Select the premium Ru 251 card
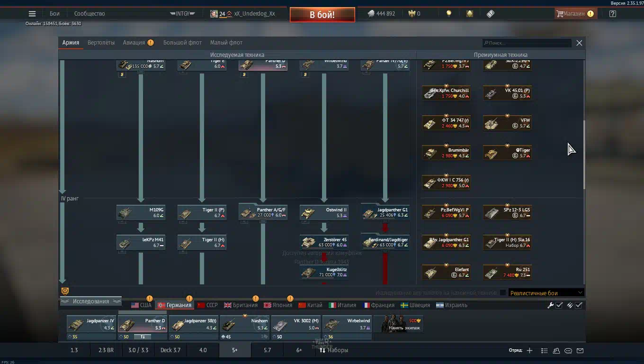The image size is (644, 364). pos(507,272)
